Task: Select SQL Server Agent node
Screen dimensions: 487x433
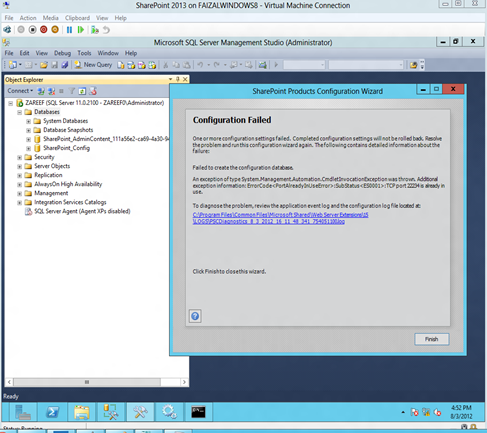Action: tap(82, 211)
